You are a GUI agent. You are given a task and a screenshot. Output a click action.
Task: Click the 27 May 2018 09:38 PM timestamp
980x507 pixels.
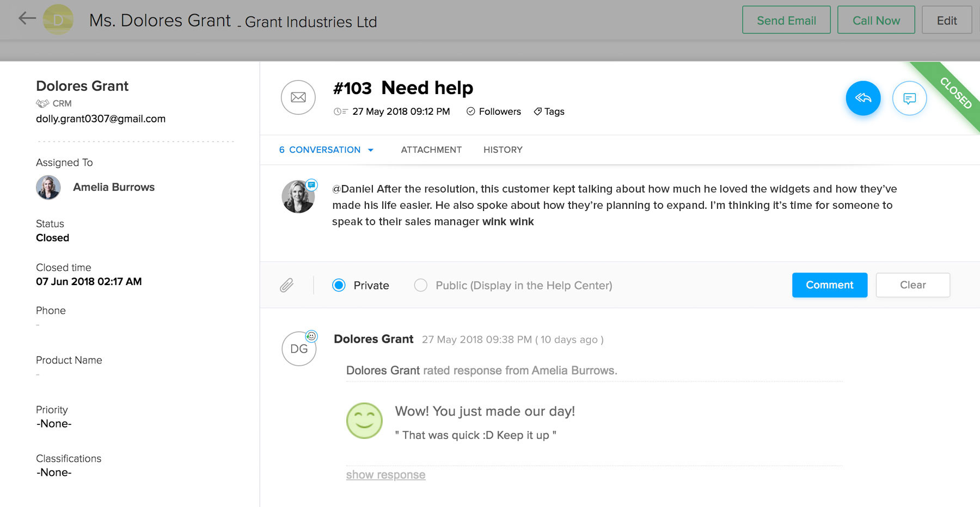477,339
